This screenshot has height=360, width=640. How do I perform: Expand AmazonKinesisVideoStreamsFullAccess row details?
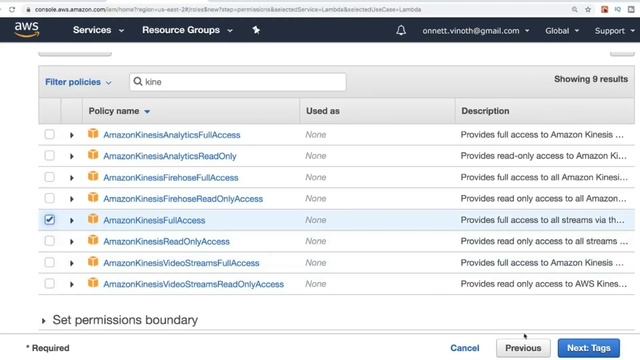click(71, 263)
